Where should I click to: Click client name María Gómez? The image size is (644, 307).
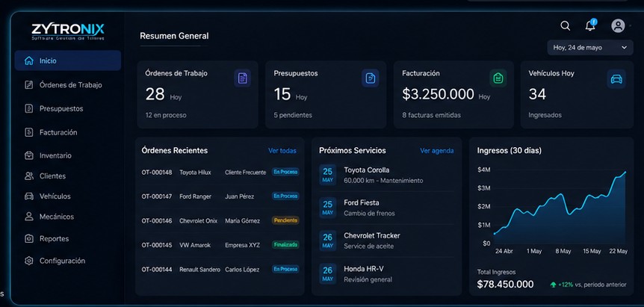242,221
